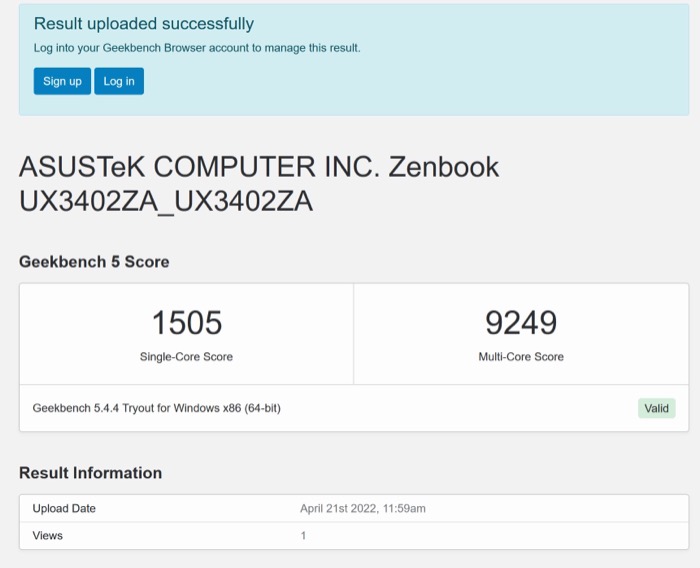Click the Views row label
700x568 pixels.
pyautogui.click(x=48, y=536)
